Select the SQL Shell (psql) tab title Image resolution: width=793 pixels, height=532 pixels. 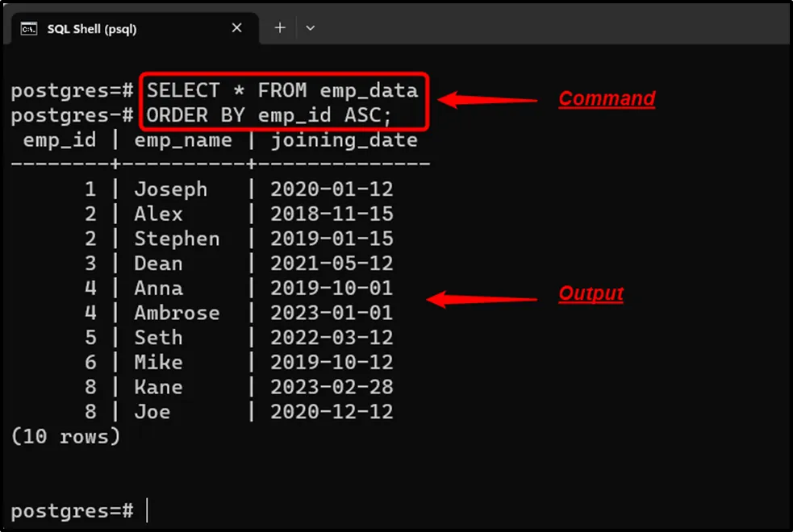[x=92, y=29]
